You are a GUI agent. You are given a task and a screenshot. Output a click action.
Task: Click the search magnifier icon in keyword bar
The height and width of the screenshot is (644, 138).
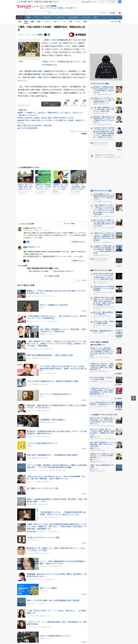coord(49,13)
